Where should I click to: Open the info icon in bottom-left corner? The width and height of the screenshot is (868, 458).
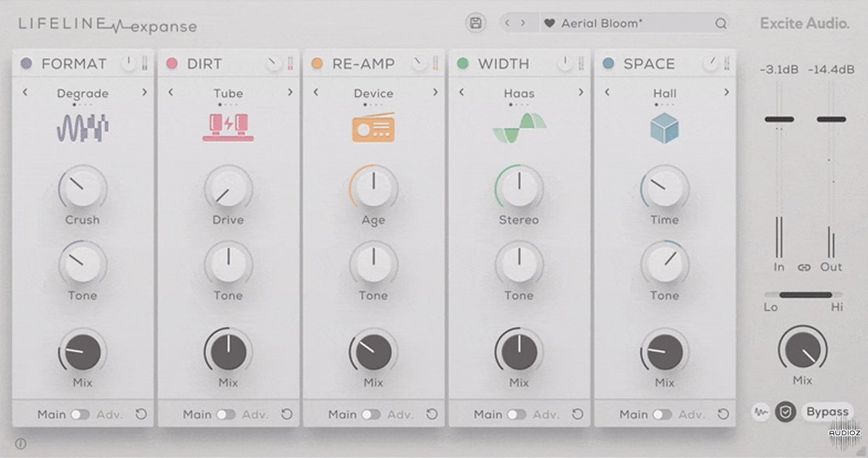(20, 444)
